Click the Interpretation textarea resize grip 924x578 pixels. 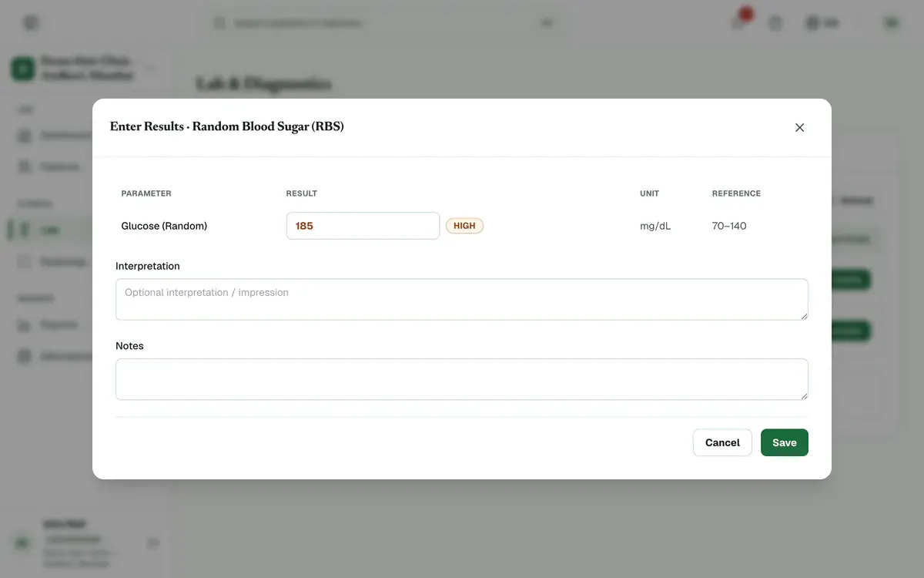[x=804, y=316]
